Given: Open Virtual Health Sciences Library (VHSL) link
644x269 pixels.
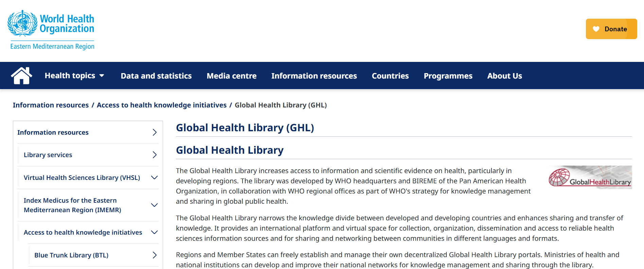Looking at the screenshot, I should coord(82,178).
